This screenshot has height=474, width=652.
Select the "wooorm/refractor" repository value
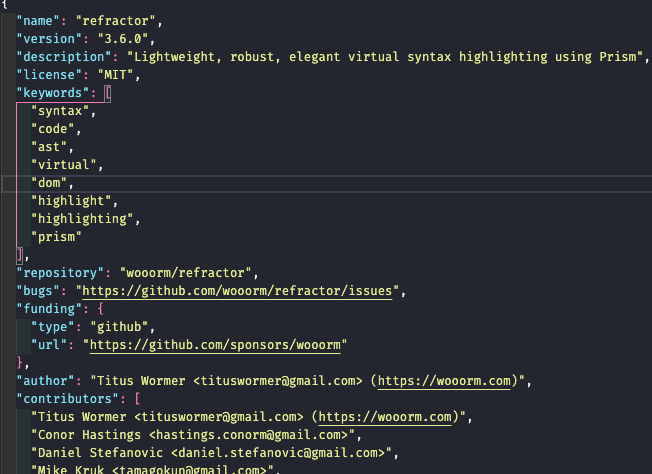tap(185, 273)
